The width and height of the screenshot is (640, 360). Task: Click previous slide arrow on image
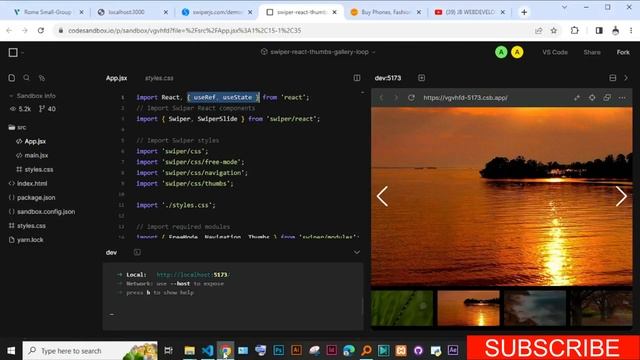[x=382, y=196]
